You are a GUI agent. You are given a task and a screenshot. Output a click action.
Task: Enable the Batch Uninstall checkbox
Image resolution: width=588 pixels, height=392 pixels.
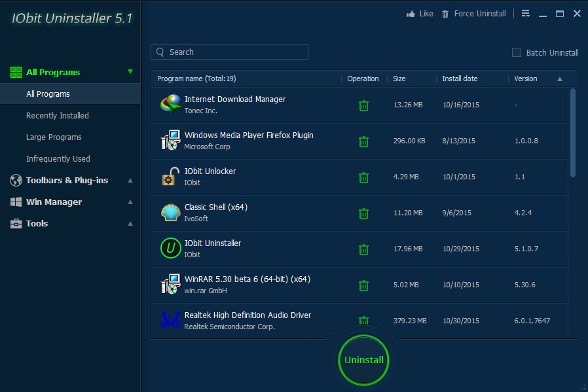tap(517, 52)
